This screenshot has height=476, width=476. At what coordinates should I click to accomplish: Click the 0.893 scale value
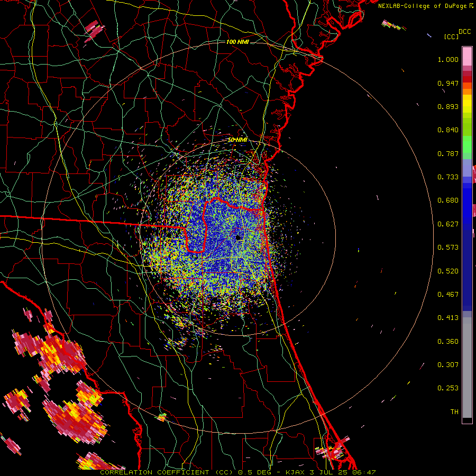click(x=448, y=106)
